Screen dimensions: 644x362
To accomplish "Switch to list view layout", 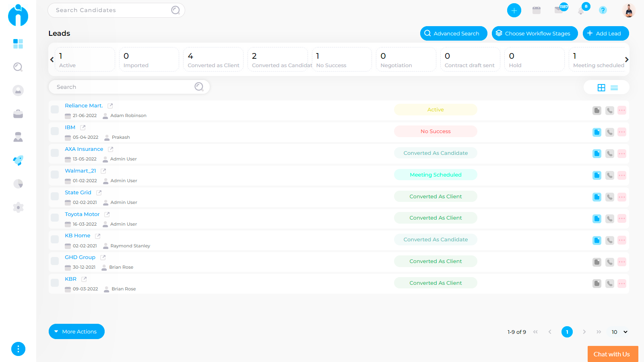I will coord(614,88).
